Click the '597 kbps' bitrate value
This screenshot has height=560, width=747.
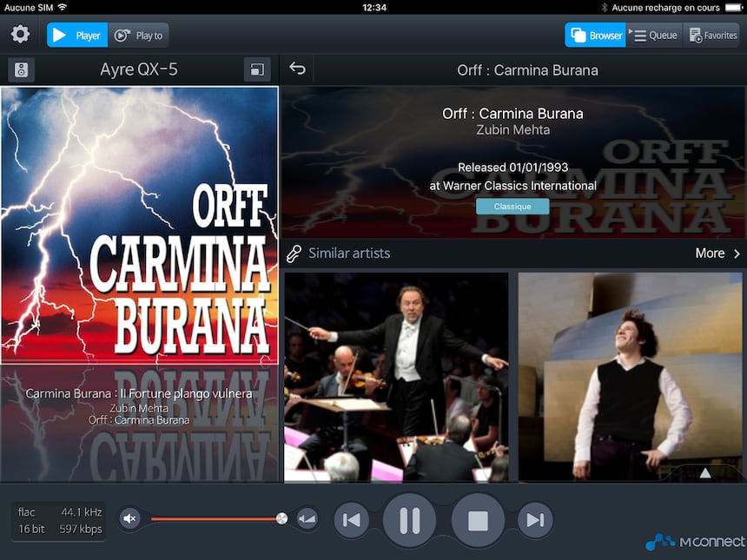[x=81, y=529]
